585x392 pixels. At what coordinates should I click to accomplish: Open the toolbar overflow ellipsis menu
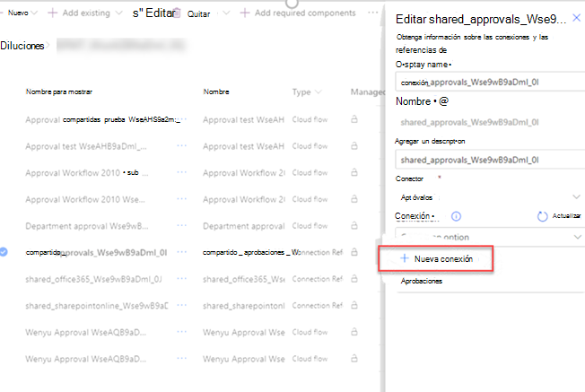coord(372,13)
